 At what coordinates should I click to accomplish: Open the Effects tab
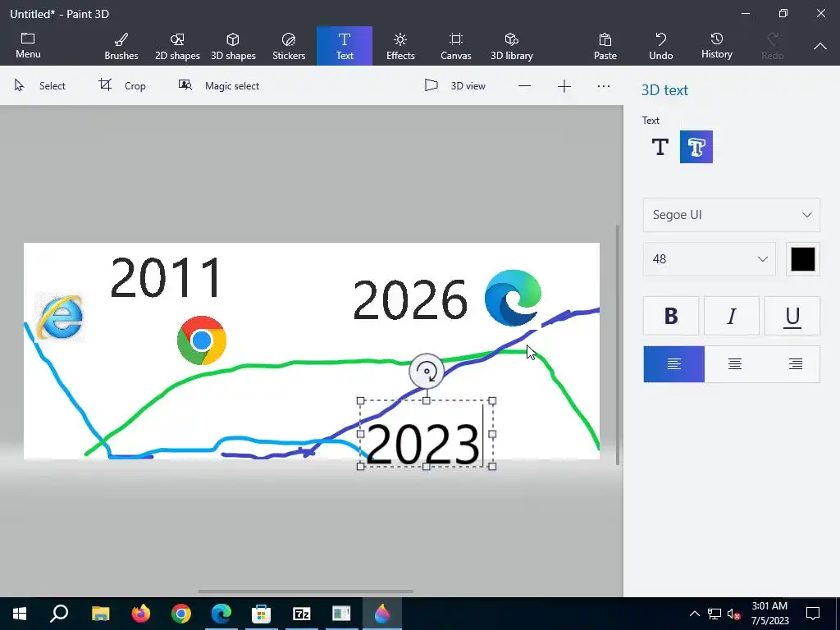[x=400, y=46]
